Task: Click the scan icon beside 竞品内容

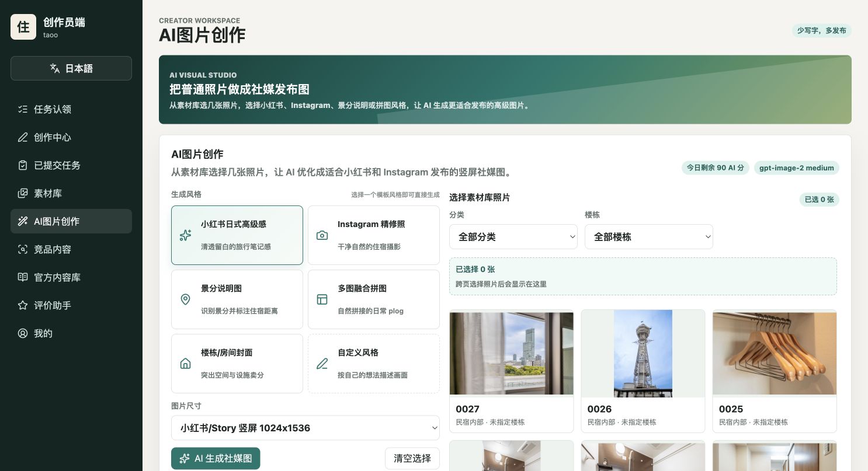Action: tap(23, 249)
